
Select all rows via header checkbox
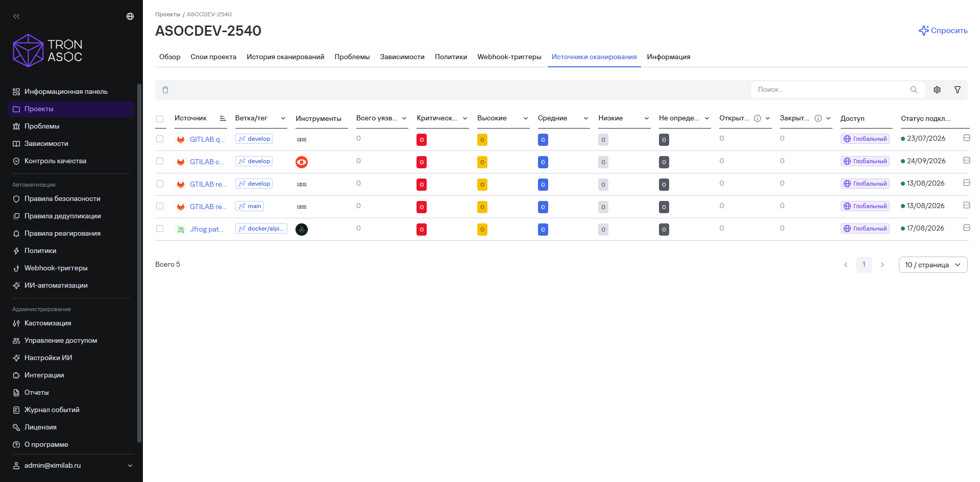tap(160, 119)
